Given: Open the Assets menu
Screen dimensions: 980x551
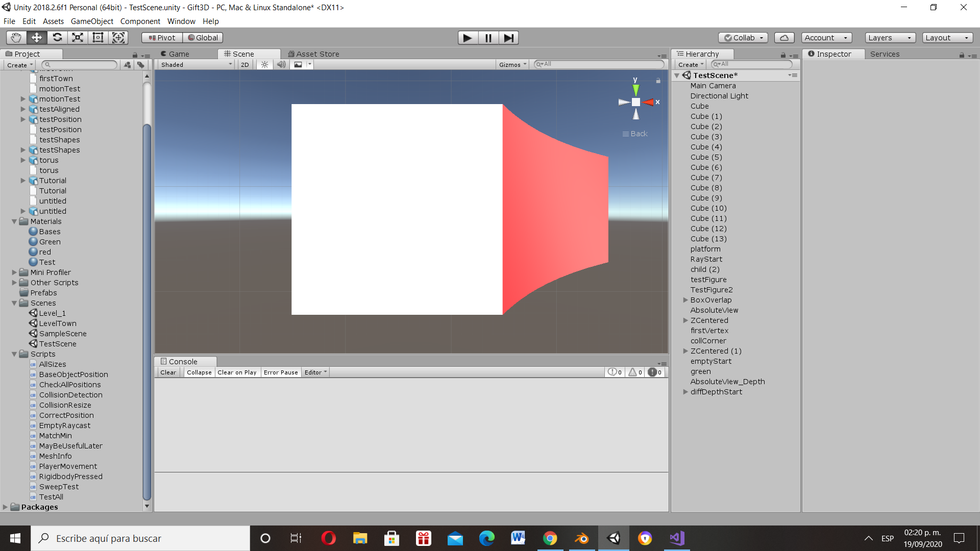Looking at the screenshot, I should (x=53, y=21).
